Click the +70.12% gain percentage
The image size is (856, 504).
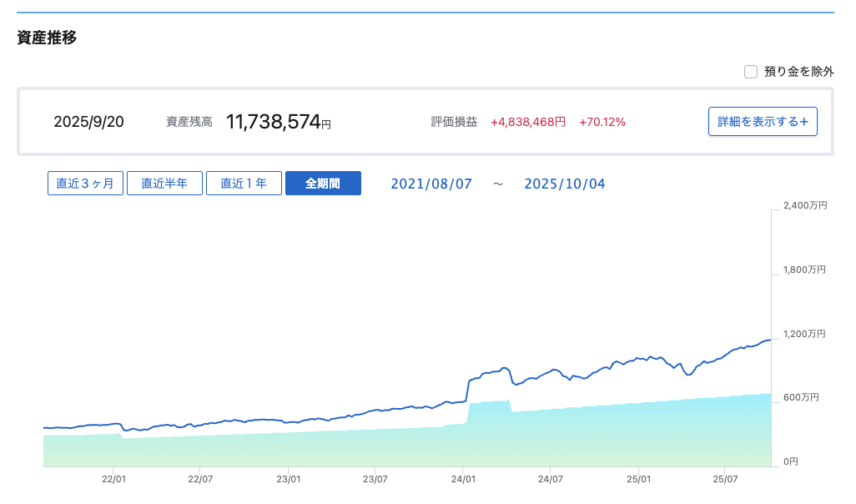pos(602,122)
